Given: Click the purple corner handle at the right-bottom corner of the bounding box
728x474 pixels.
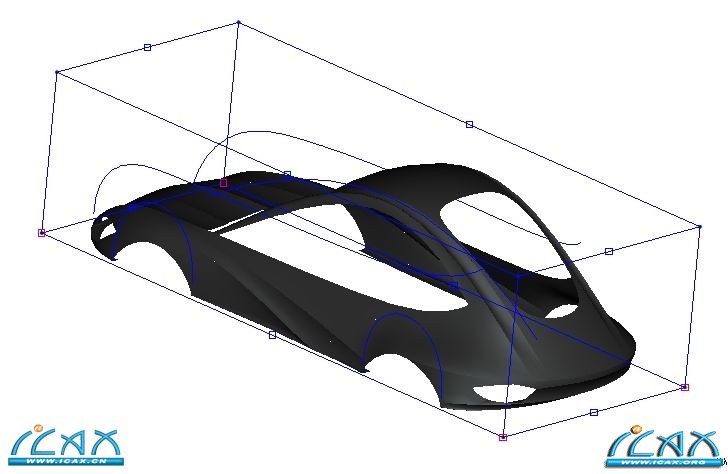Looking at the screenshot, I should 684,387.
